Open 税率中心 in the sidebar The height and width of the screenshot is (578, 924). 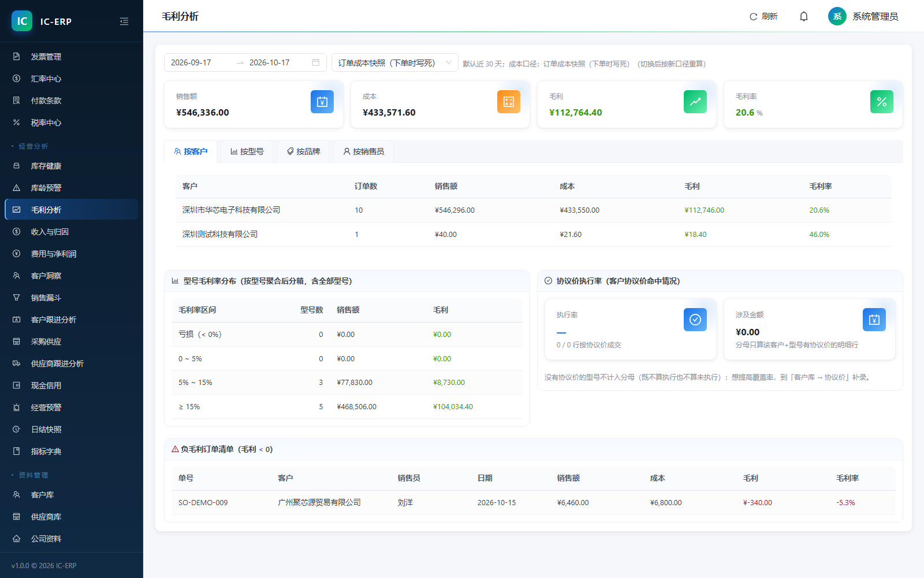click(x=71, y=123)
